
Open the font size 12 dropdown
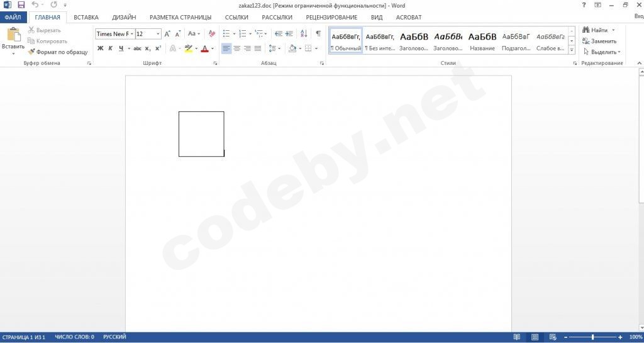pyautogui.click(x=158, y=34)
